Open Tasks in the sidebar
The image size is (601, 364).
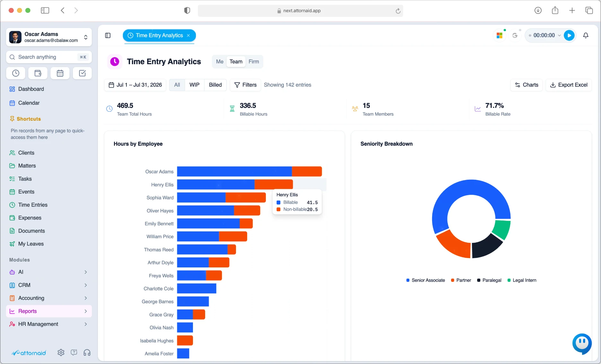tap(49, 179)
